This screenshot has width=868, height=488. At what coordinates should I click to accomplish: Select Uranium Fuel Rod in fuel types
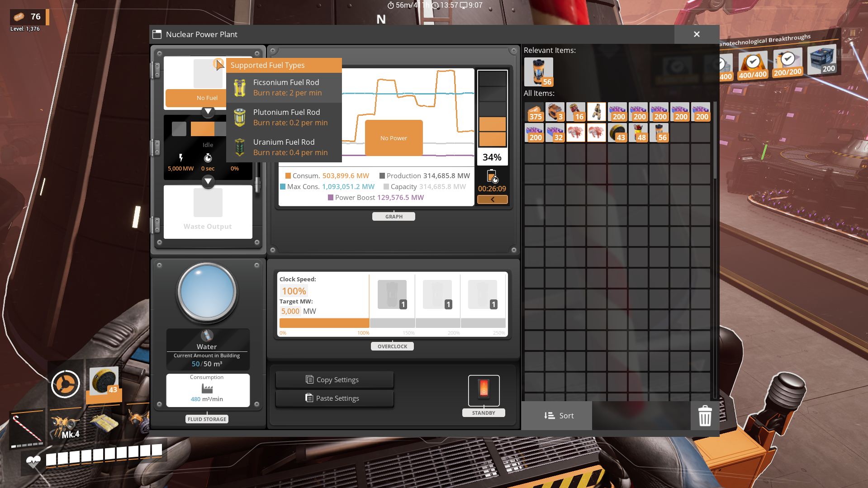284,147
